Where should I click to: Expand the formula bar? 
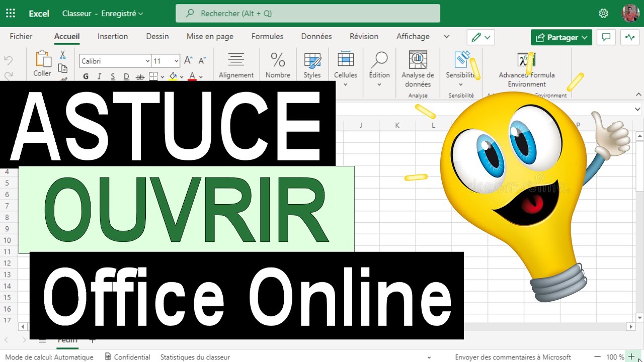638,109
